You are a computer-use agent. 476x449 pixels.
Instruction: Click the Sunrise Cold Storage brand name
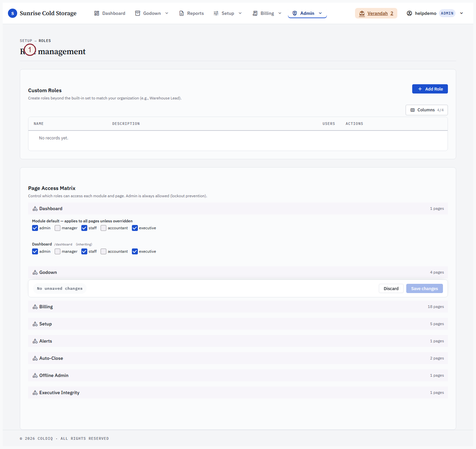[48, 13]
